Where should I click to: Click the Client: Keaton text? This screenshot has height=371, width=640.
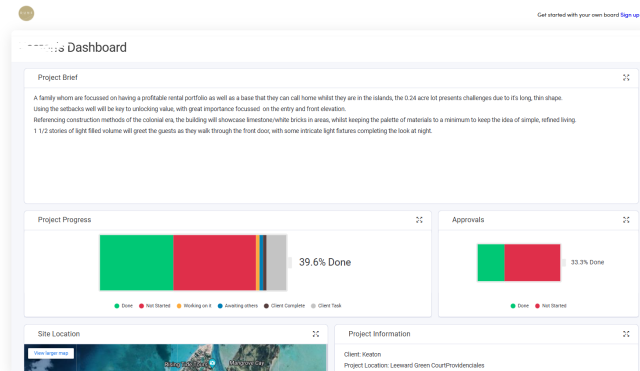coord(362,355)
